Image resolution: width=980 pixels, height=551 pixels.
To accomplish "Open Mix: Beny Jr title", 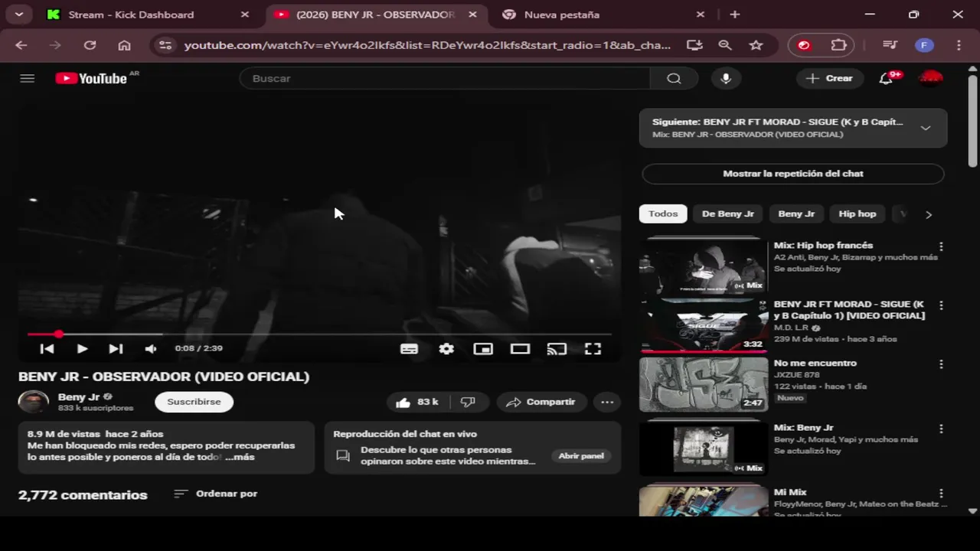I will point(803,428).
